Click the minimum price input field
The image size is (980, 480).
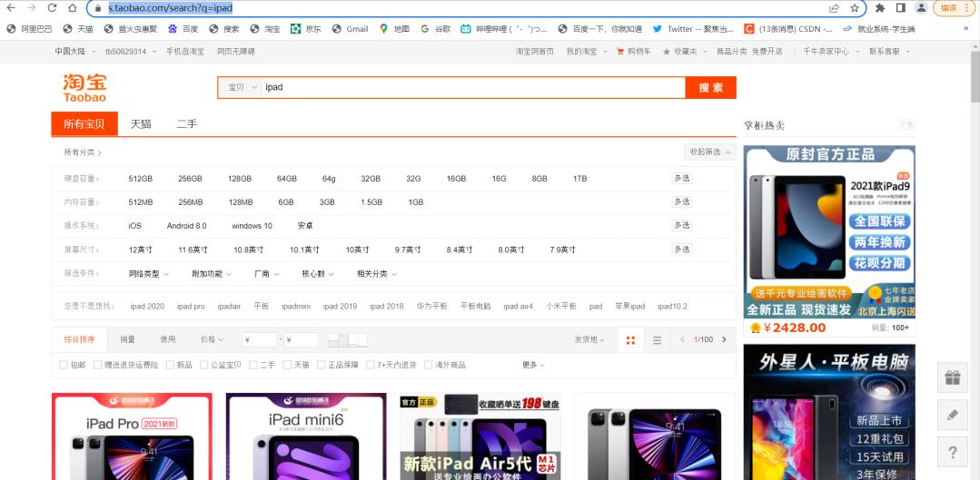pos(260,340)
